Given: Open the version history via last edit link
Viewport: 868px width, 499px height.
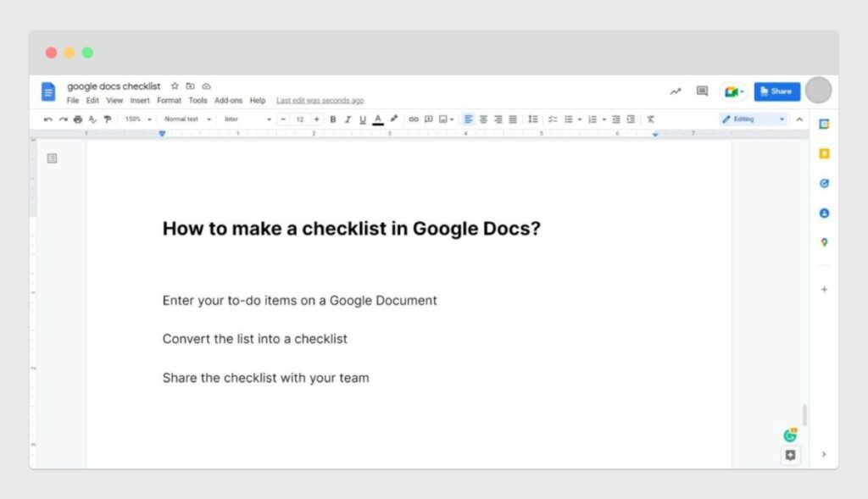Looking at the screenshot, I should pyautogui.click(x=320, y=100).
